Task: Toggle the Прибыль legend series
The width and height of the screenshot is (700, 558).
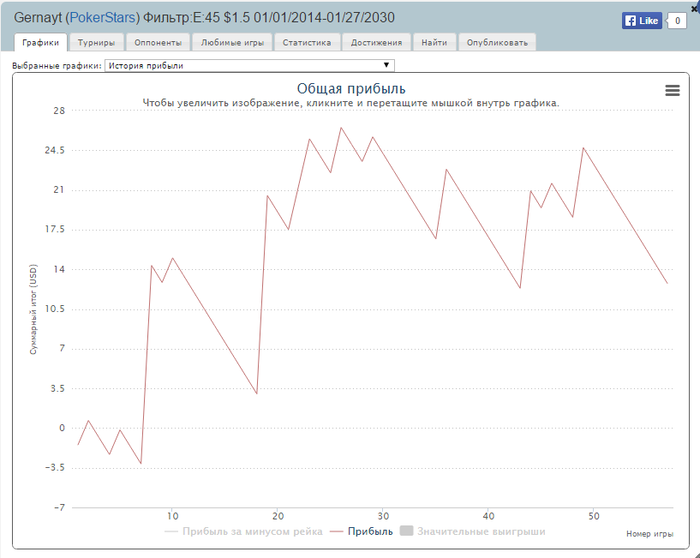Action: [362, 531]
